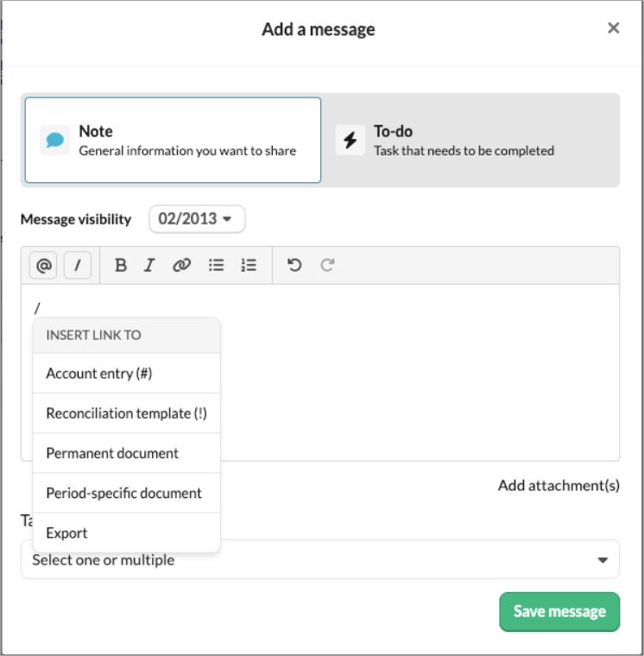Select the To-do message type
The image size is (644, 656).
[x=470, y=140]
